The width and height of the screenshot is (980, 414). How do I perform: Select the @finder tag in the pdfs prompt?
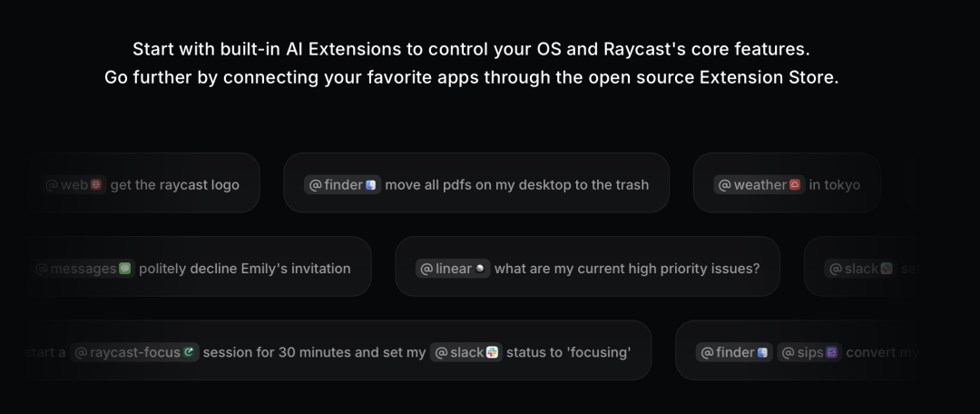coord(342,184)
